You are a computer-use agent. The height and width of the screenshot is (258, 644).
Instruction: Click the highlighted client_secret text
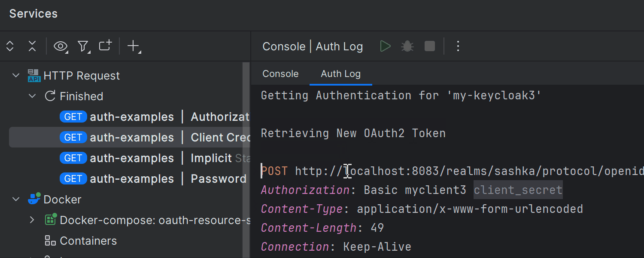coord(518,190)
